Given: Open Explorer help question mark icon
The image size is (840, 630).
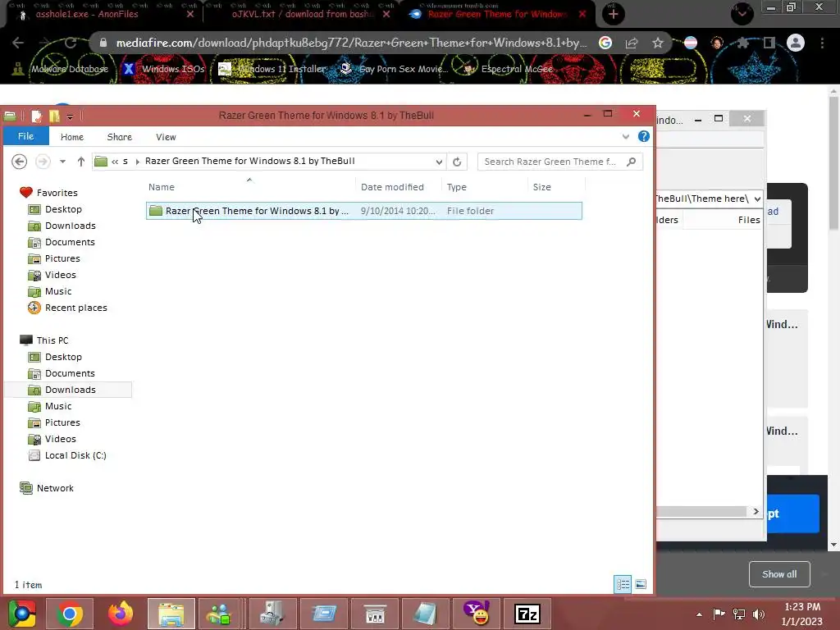Looking at the screenshot, I should 644,137.
